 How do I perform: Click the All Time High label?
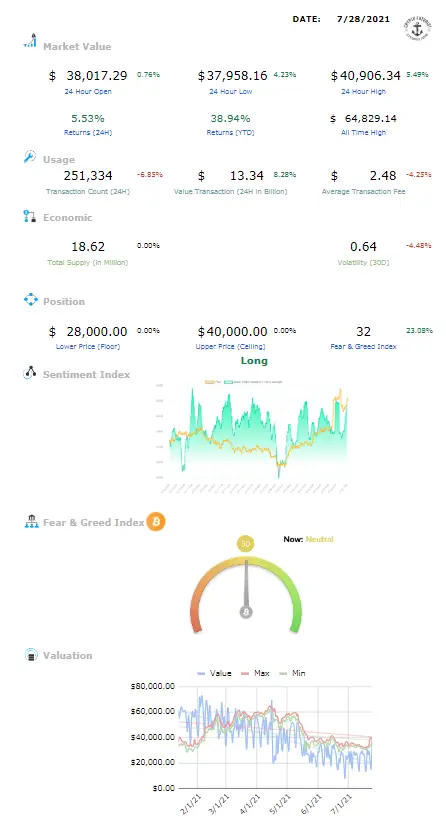tap(363, 132)
